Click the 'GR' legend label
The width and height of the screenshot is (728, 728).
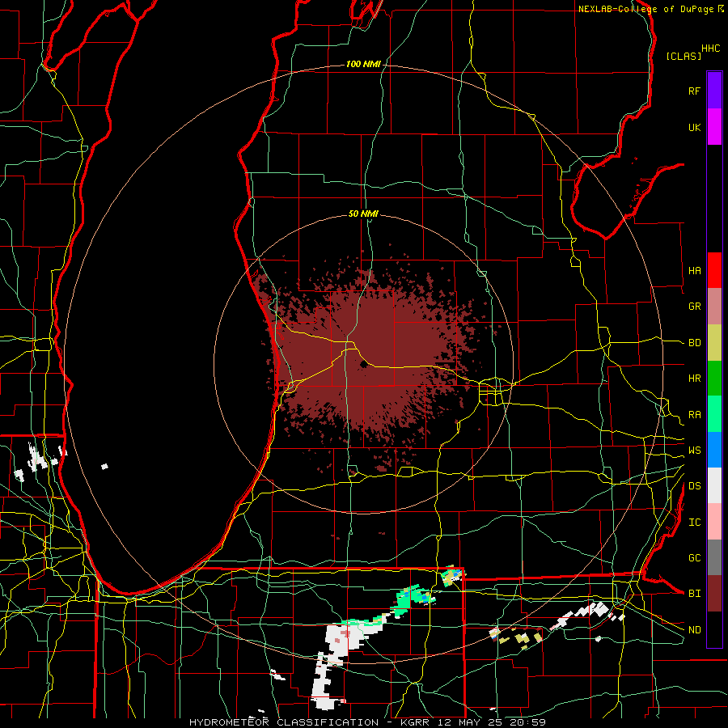pos(694,307)
